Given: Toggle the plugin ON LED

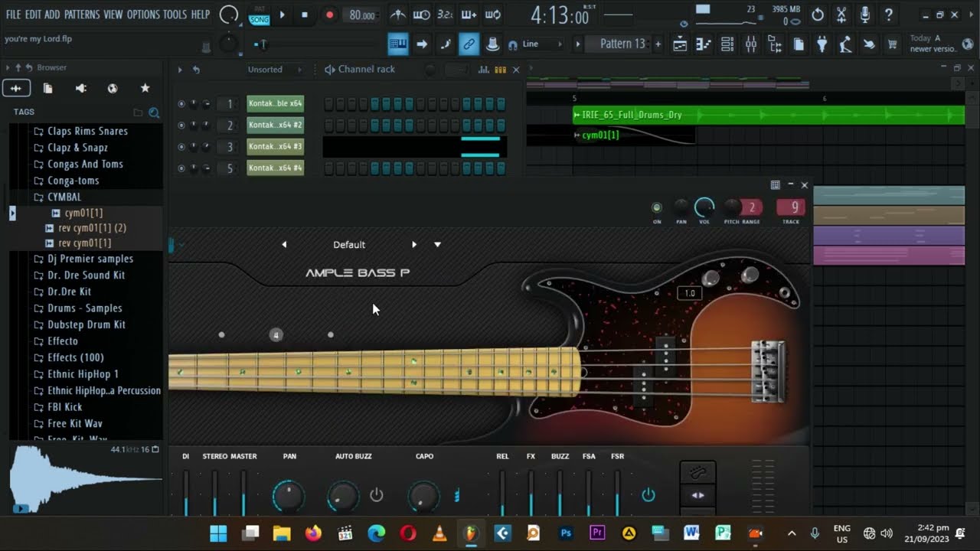Looking at the screenshot, I should pyautogui.click(x=656, y=207).
